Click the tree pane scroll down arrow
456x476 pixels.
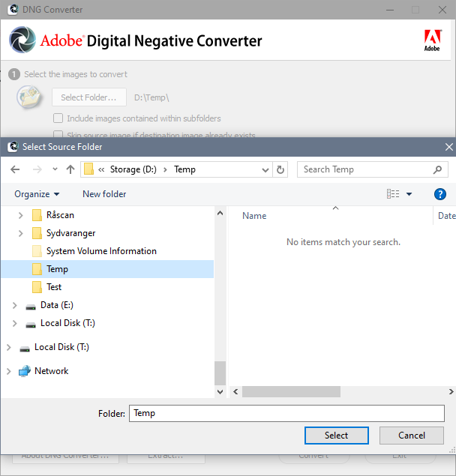220,392
